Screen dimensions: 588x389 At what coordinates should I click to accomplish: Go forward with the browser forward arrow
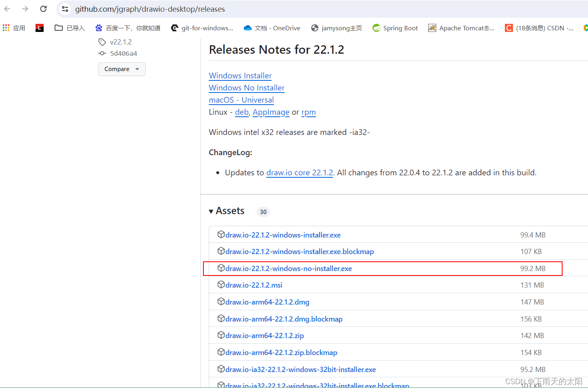[25, 9]
